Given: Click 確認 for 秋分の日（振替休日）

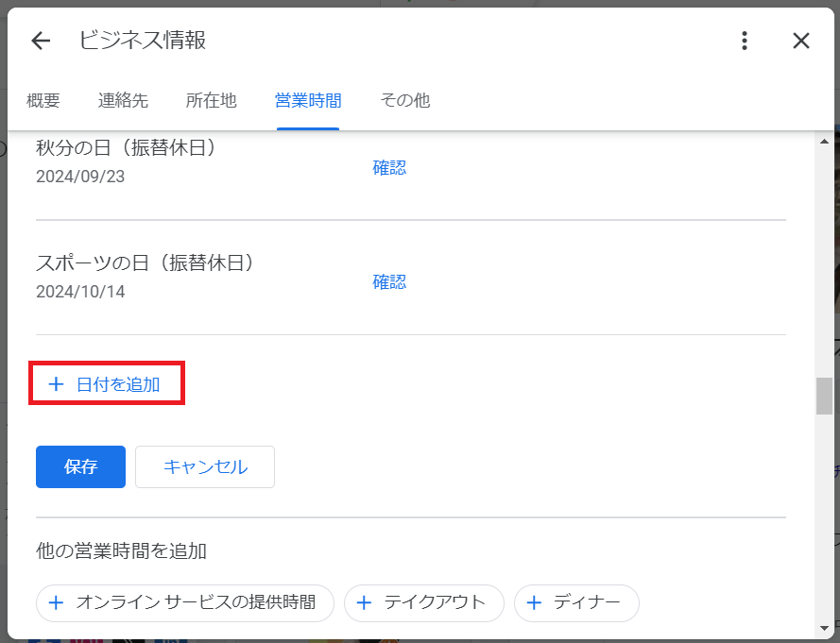Looking at the screenshot, I should pyautogui.click(x=389, y=168).
